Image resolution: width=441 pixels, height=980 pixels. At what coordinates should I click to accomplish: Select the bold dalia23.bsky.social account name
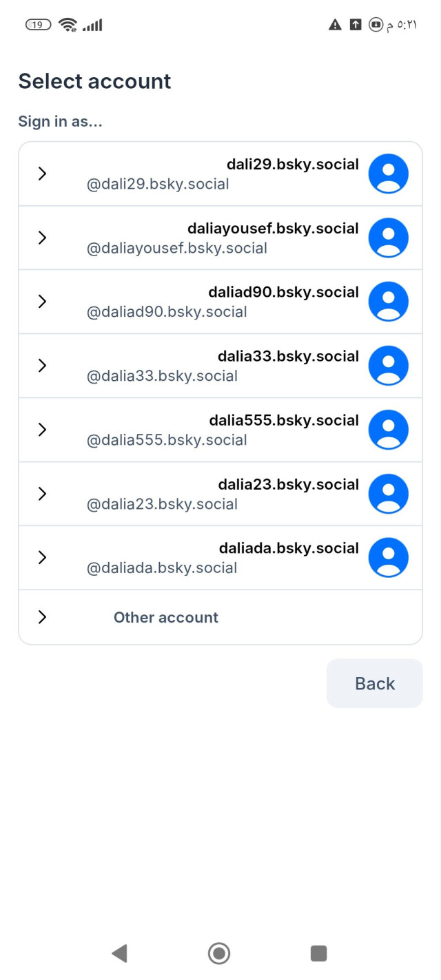[x=288, y=484]
